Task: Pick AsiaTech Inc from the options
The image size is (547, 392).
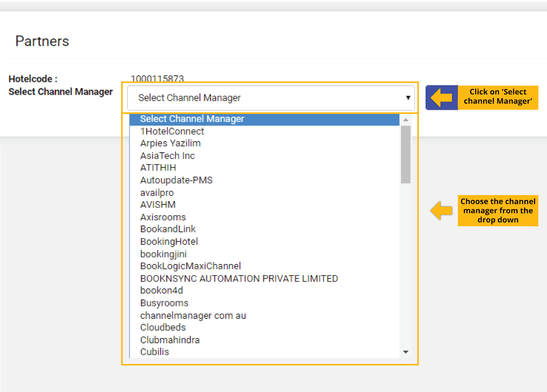Action: point(167,155)
